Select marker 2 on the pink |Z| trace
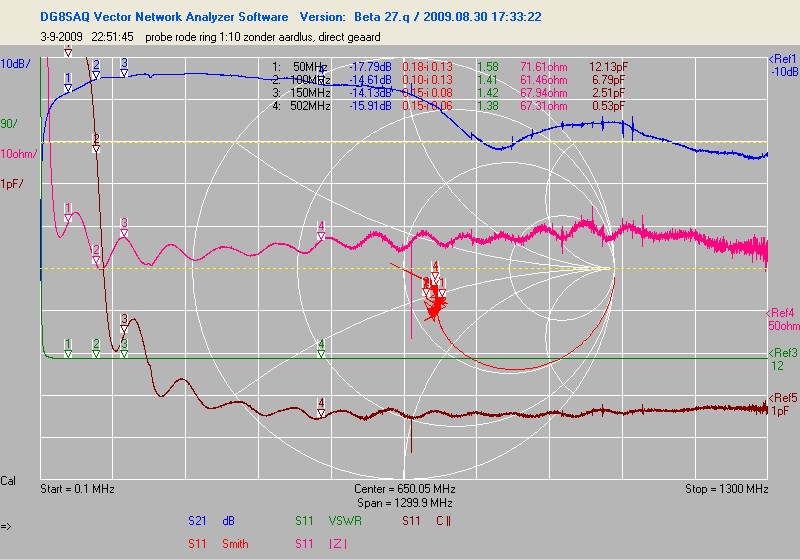Screen dimensions: 800x559 96,251
